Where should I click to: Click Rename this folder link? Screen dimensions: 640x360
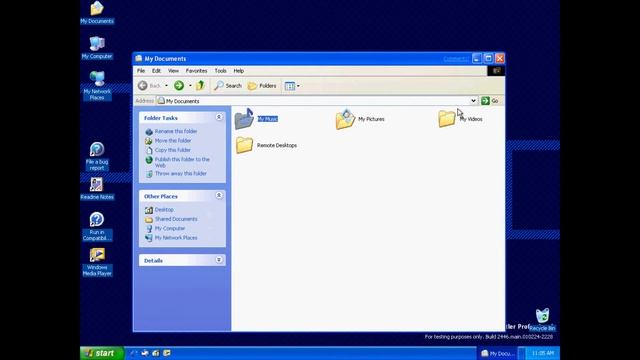tap(176, 131)
